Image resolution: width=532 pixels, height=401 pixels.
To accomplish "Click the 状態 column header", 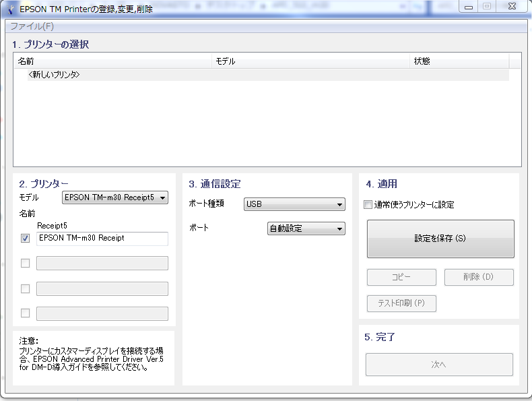I will [x=459, y=61].
